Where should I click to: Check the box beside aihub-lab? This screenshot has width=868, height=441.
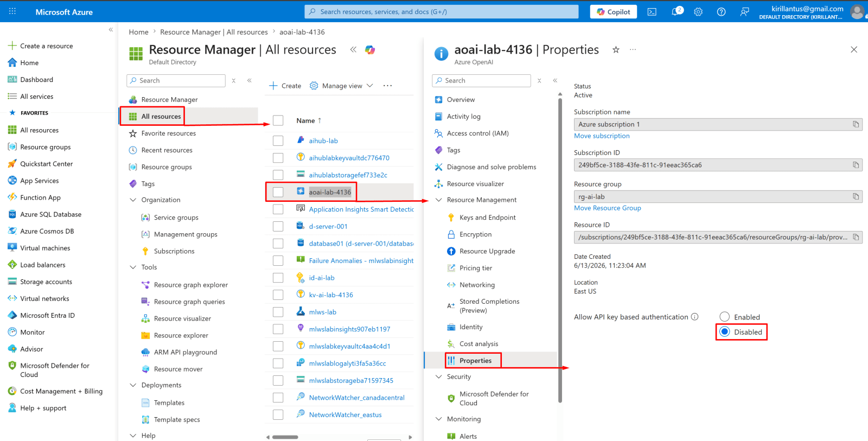278,140
